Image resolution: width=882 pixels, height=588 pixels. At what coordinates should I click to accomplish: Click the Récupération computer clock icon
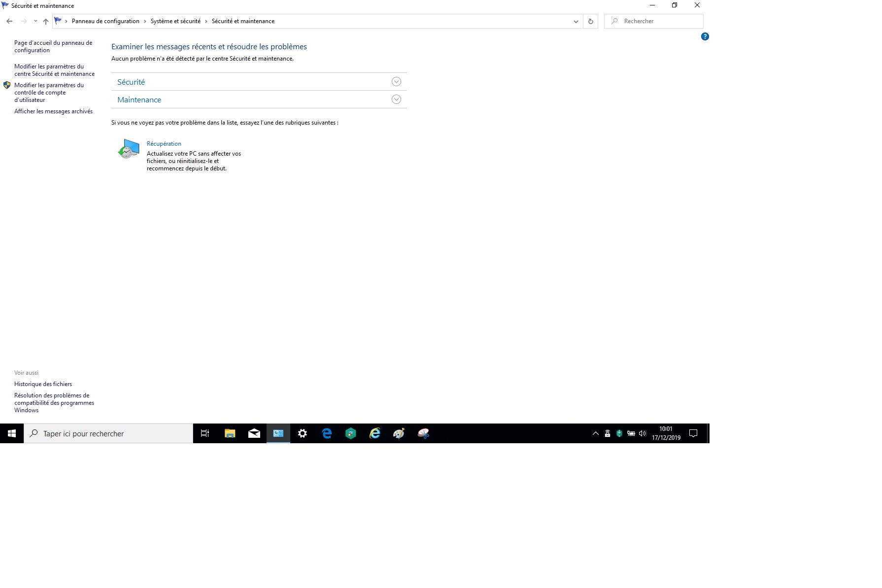[x=129, y=148]
